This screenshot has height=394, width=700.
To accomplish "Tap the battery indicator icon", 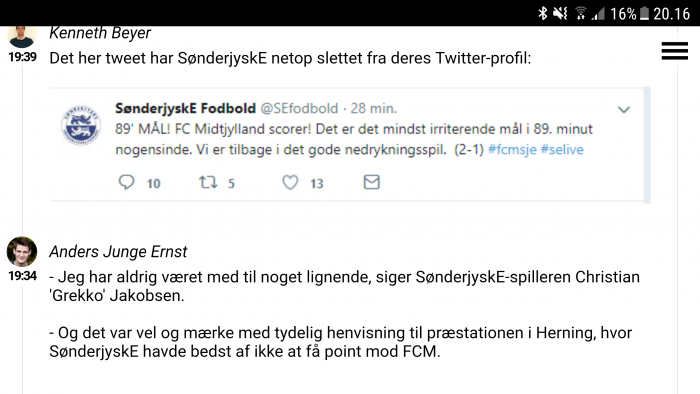I will coord(644,13).
